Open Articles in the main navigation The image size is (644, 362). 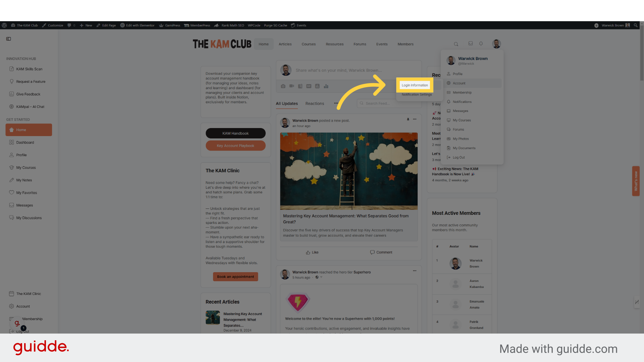point(285,44)
